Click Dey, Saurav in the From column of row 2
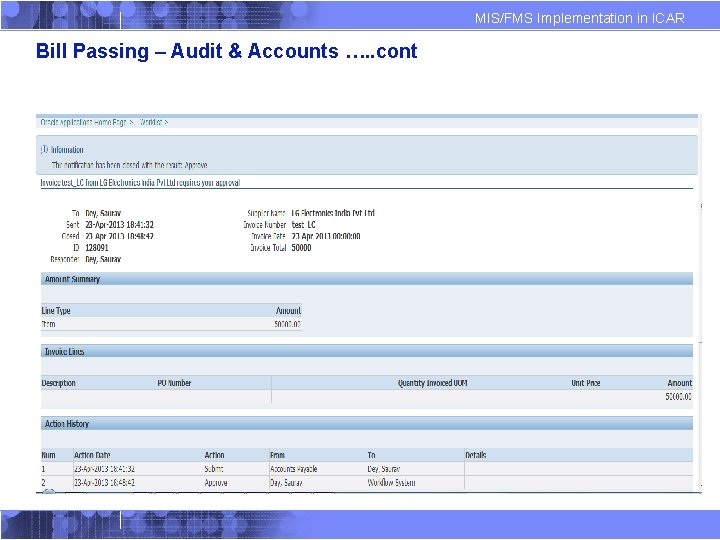720x540 pixels. click(286, 483)
